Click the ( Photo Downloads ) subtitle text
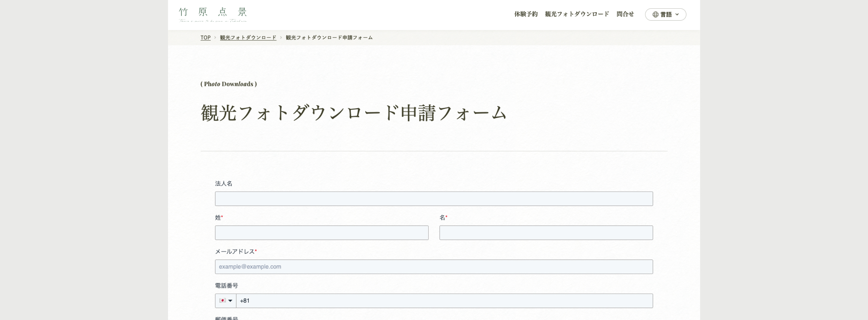Screen dimensions: 868x320 228,84
